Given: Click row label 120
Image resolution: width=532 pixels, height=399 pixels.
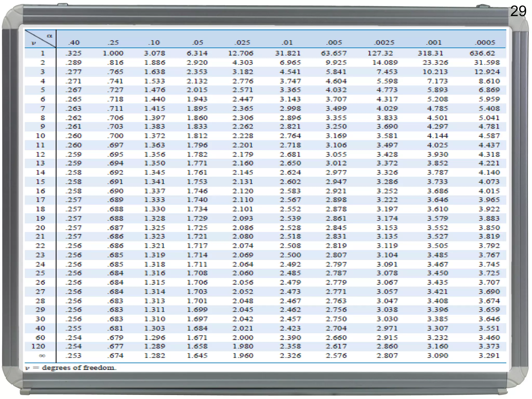Looking at the screenshot, I should (x=38, y=346).
